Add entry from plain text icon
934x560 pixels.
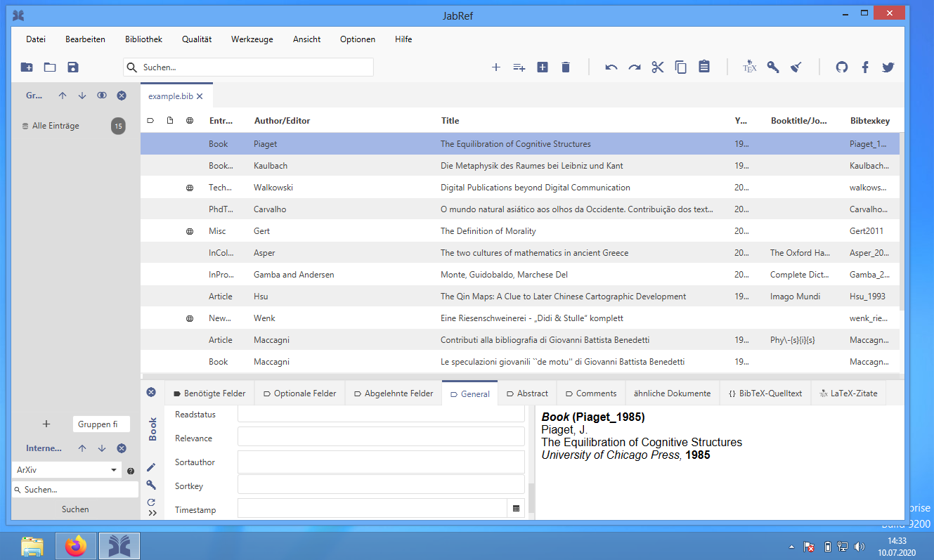519,67
